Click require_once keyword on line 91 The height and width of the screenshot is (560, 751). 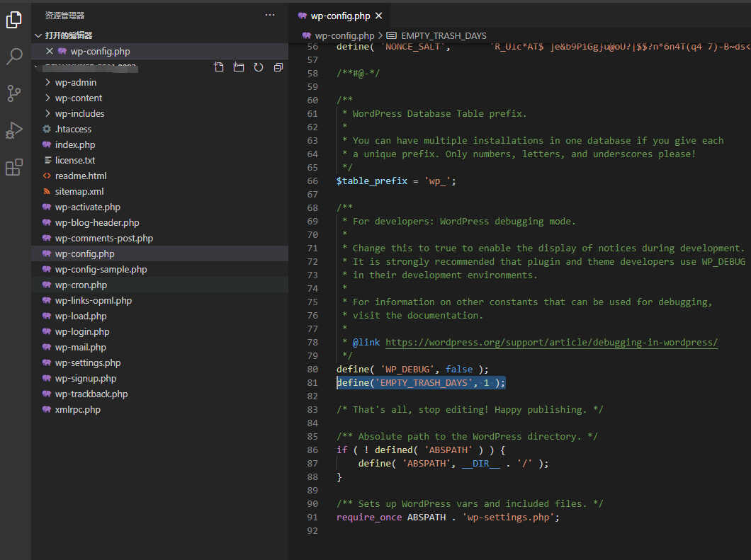click(x=369, y=517)
